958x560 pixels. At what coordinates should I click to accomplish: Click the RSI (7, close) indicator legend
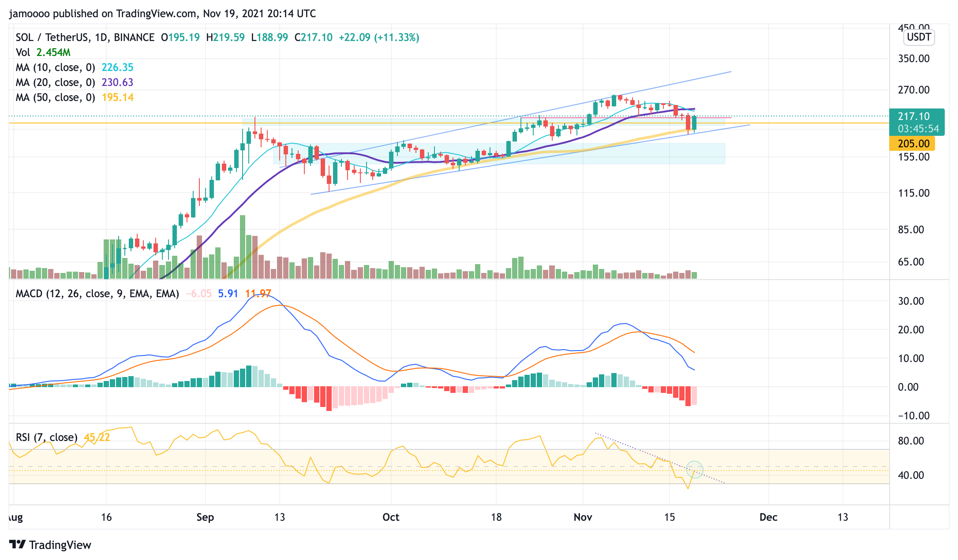pyautogui.click(x=47, y=437)
